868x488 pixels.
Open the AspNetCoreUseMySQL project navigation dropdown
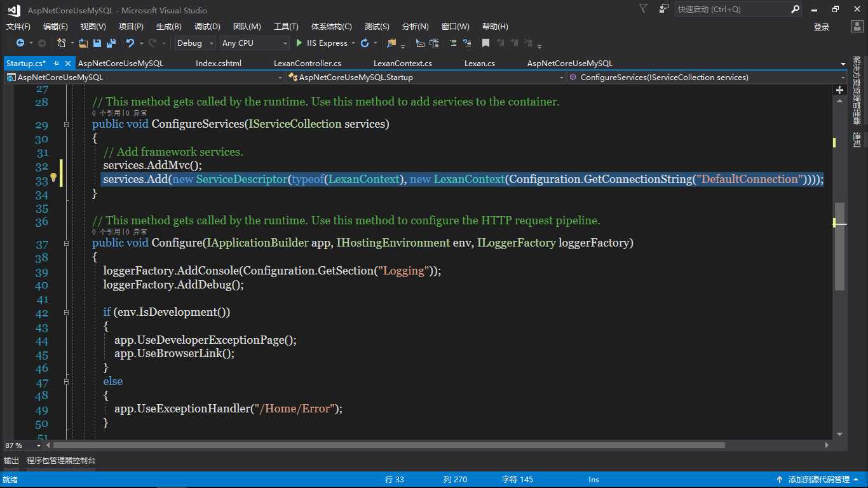(144, 78)
